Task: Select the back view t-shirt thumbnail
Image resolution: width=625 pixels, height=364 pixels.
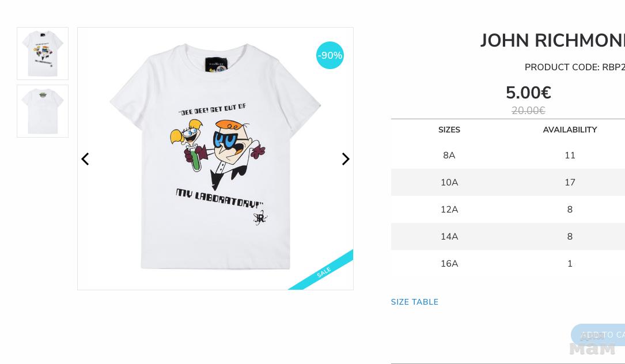Action: [x=43, y=111]
